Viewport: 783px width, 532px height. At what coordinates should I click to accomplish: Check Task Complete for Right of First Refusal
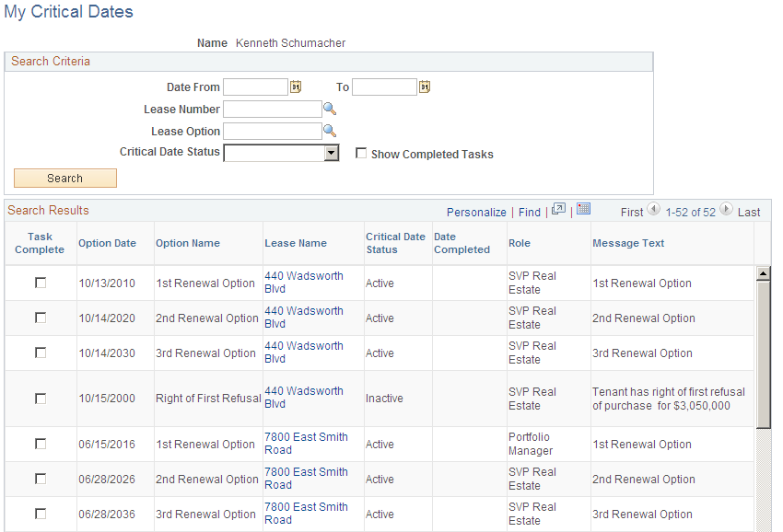pos(41,399)
